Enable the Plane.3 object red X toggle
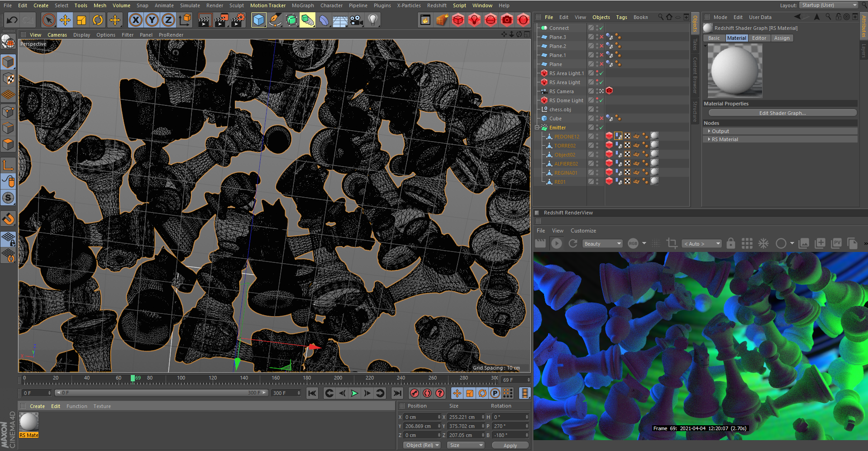This screenshot has width=868, height=451. tap(601, 37)
